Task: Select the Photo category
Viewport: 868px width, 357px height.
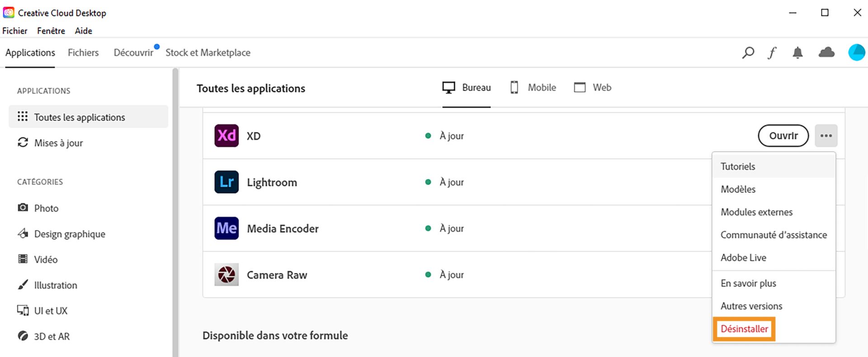Action: (46, 208)
